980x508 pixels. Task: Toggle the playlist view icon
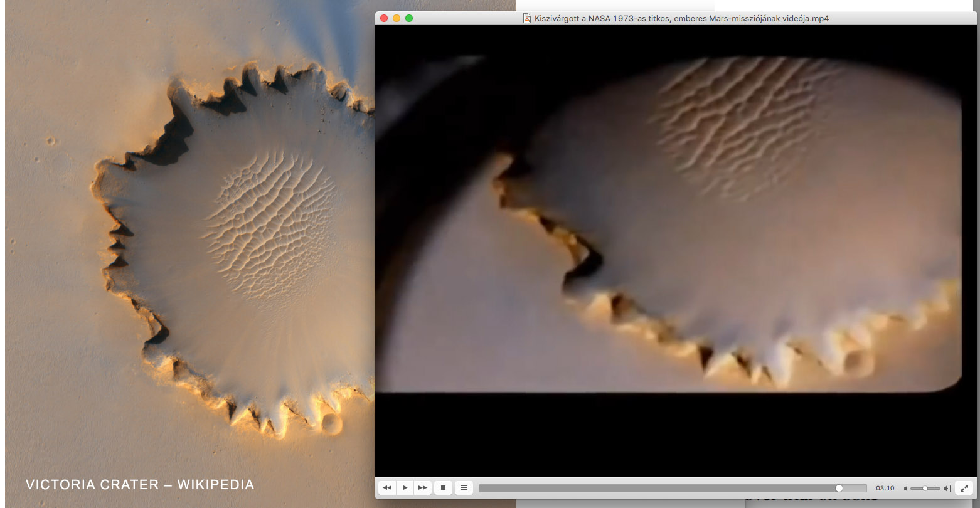point(464,487)
